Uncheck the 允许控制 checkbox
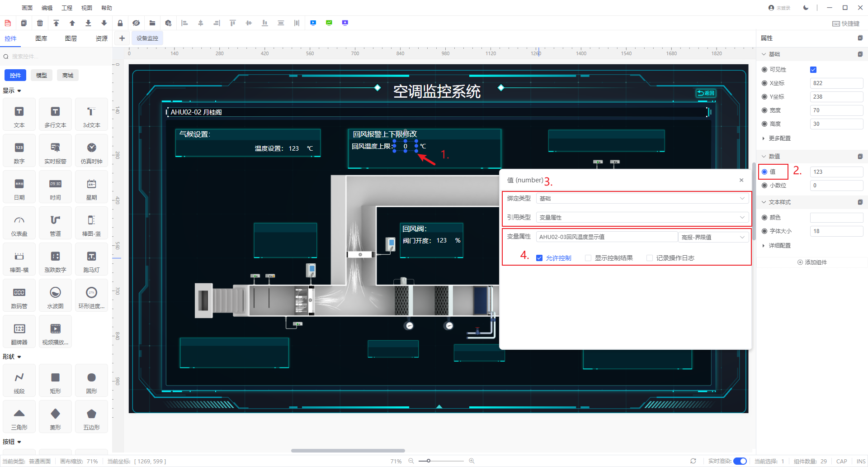This screenshot has width=868, height=467. [539, 258]
